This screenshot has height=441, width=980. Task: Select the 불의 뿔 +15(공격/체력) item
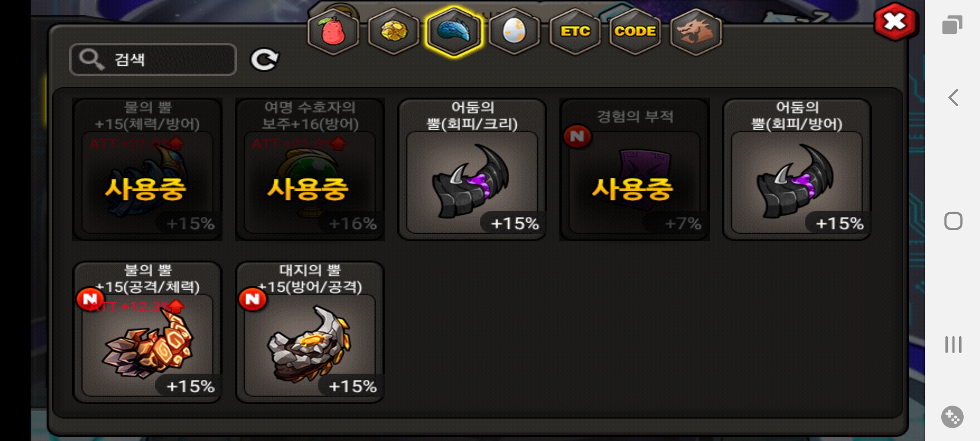click(x=147, y=332)
